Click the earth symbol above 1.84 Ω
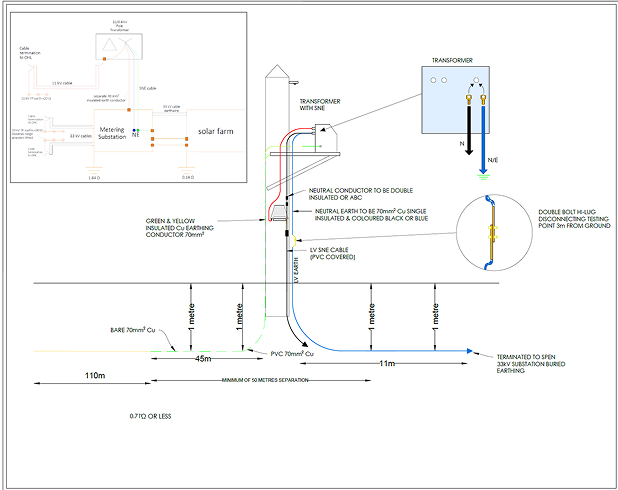This screenshot has width=618, height=490. 94,170
